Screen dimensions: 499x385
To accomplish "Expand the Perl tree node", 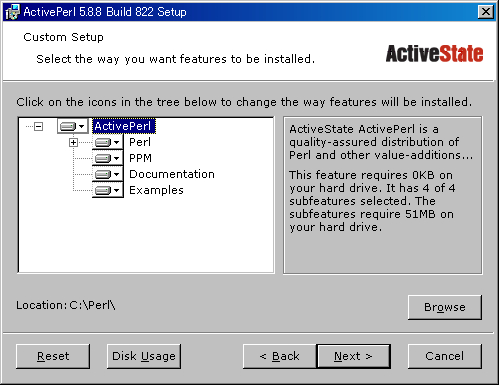I will 73,142.
